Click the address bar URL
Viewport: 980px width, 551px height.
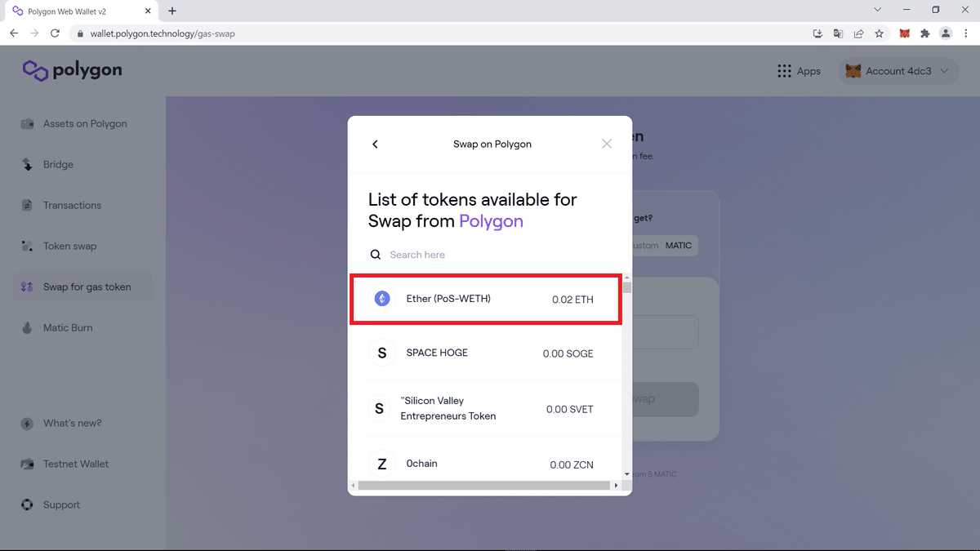[x=163, y=33]
